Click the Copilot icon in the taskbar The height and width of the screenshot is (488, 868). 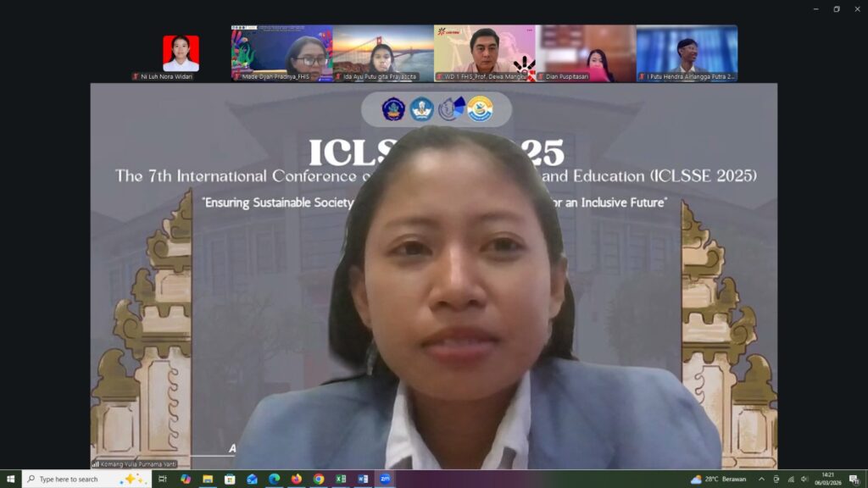click(x=186, y=479)
